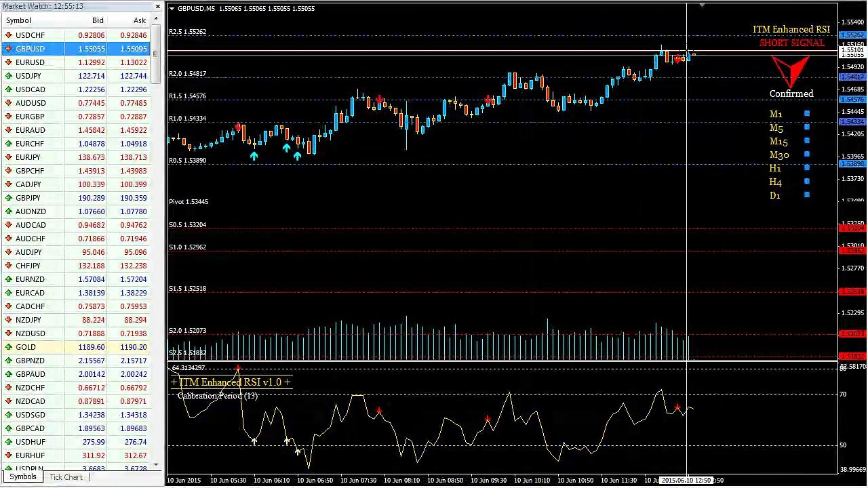Click the H1 timeframe blue indicator square

[807, 168]
